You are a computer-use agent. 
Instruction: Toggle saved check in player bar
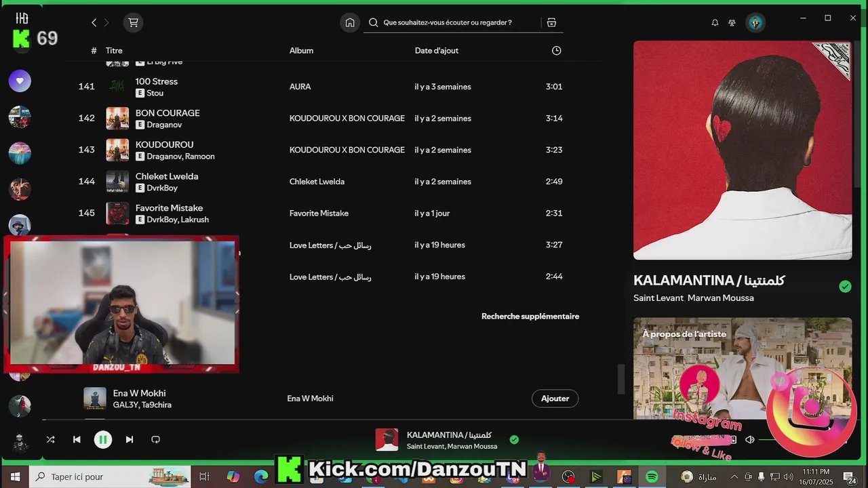coord(514,439)
